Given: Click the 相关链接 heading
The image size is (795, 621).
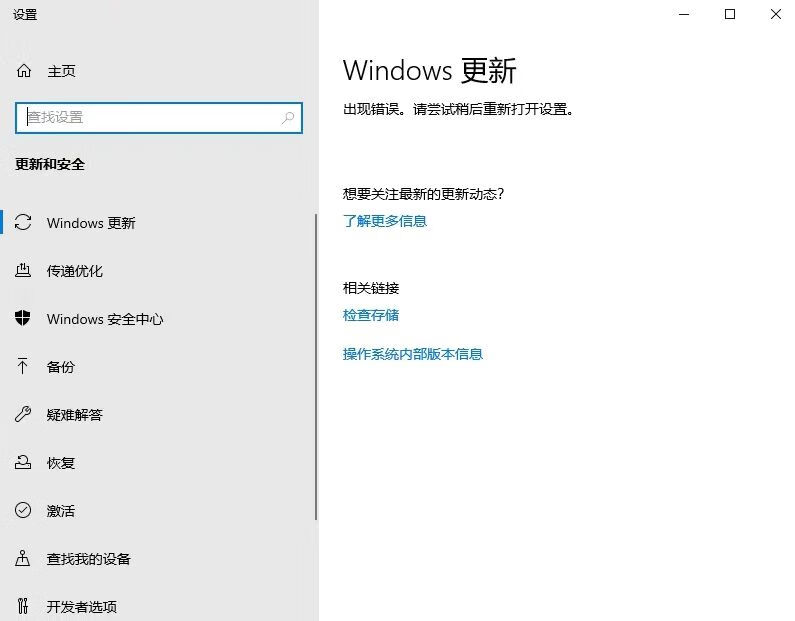Looking at the screenshot, I should (x=371, y=288).
